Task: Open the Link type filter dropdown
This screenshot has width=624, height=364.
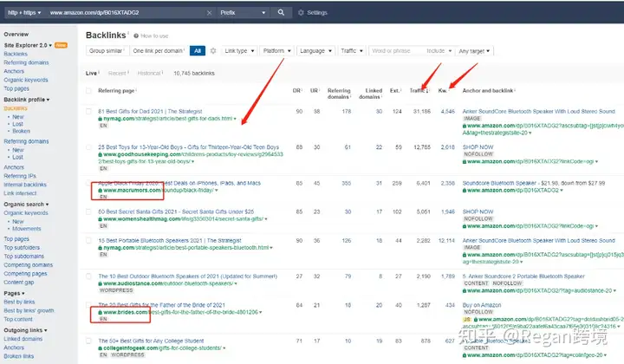Action: (x=239, y=51)
